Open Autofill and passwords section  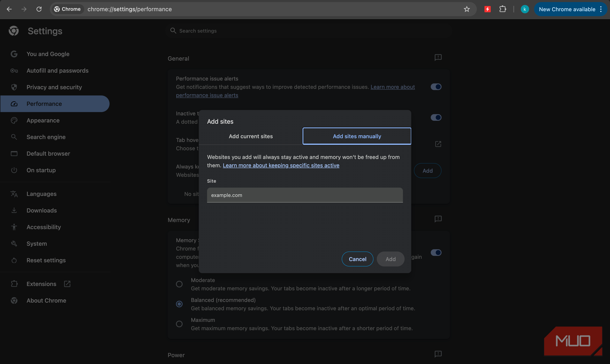click(x=55, y=71)
